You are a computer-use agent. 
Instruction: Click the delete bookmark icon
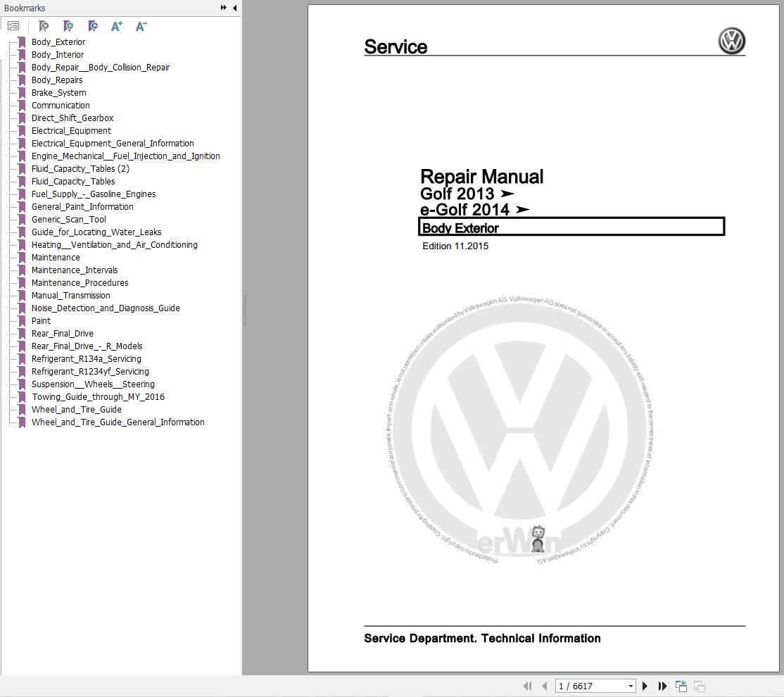point(44,26)
